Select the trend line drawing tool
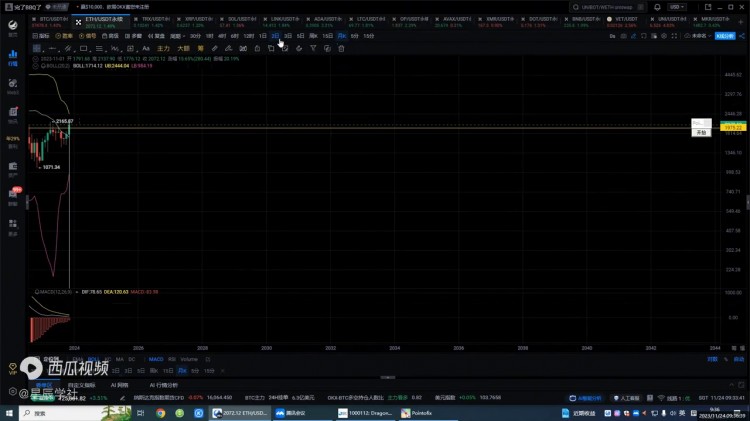 (52, 48)
